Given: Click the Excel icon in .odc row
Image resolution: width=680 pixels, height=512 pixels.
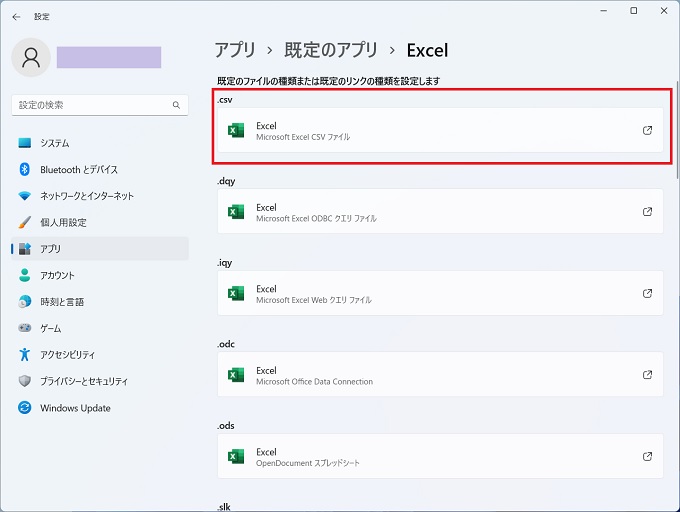Looking at the screenshot, I should (x=236, y=375).
